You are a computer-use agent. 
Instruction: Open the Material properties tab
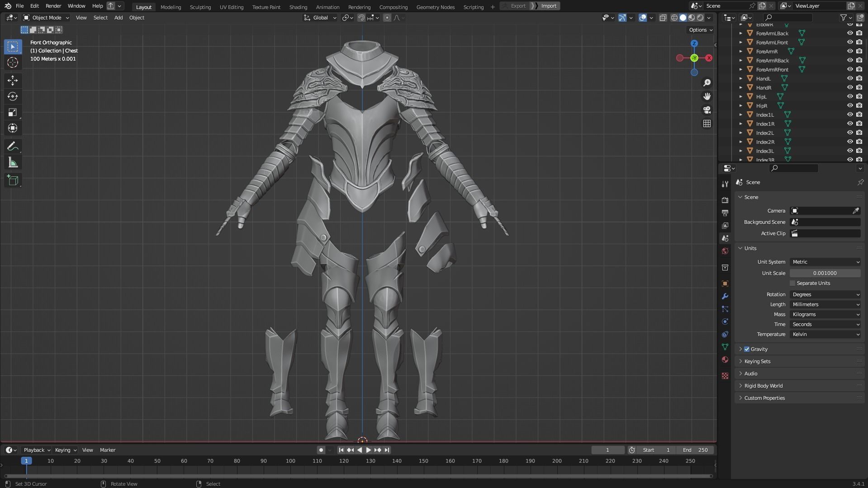[x=725, y=360]
